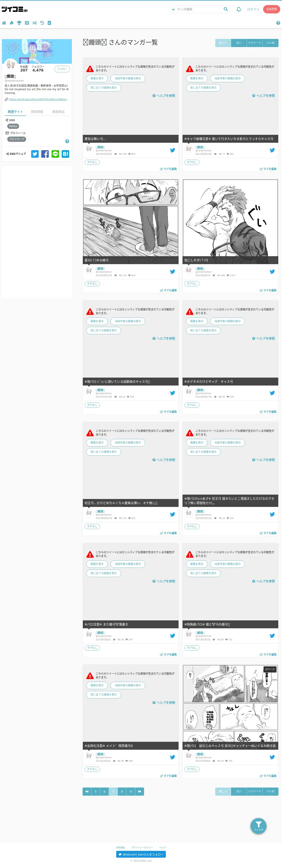Click the shuffle random icon
282x868 pixels.
[x=34, y=23]
